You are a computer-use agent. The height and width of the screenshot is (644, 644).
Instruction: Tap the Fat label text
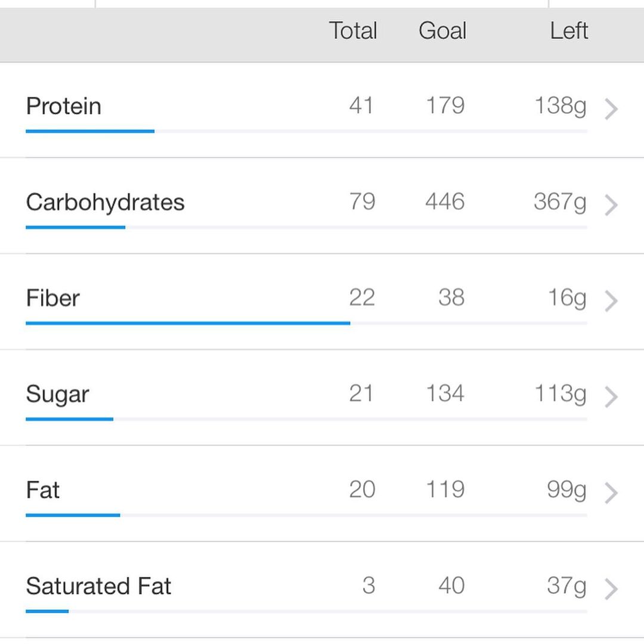(x=43, y=490)
